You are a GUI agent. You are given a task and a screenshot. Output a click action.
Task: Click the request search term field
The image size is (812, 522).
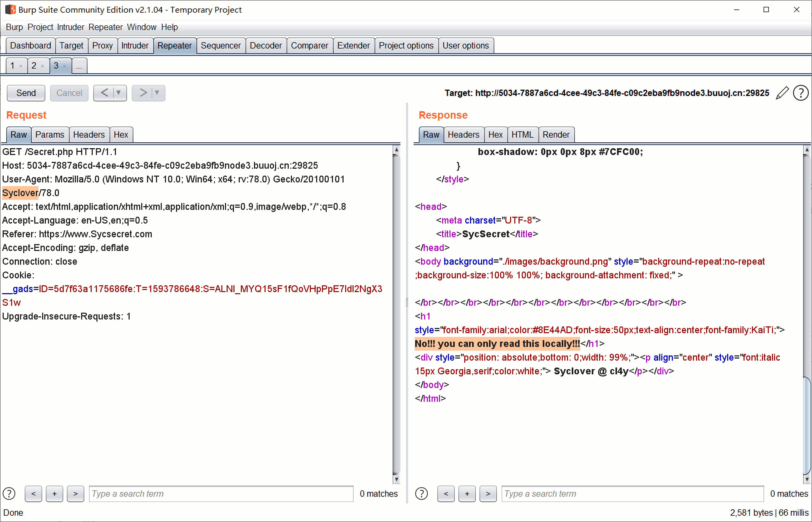pos(221,494)
